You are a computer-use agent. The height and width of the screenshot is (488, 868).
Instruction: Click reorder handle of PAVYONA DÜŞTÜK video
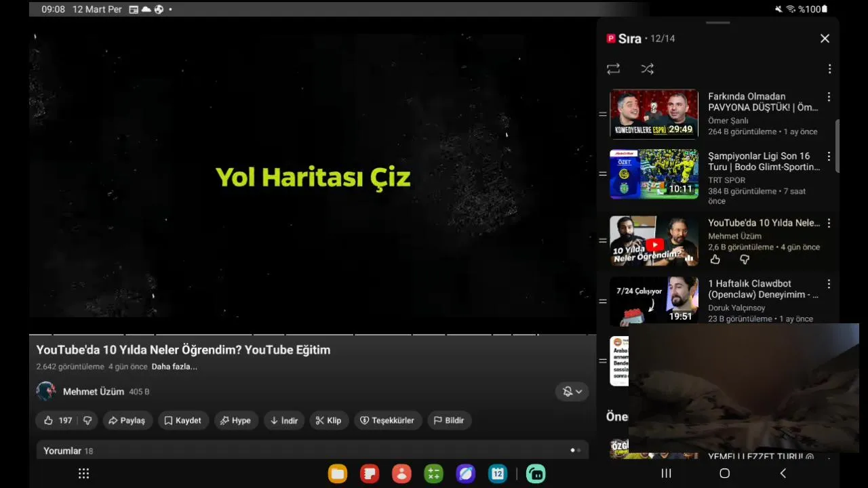pos(602,115)
